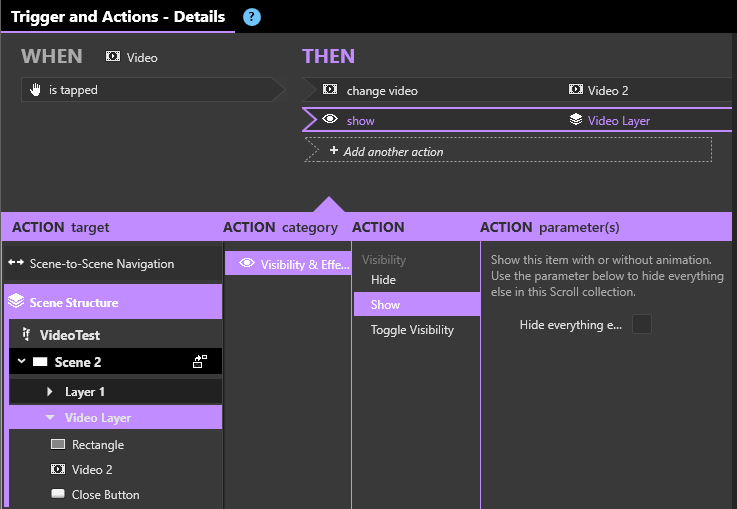Expand the Layer 1 tree node
Viewport: 737px width, 509px height.
(50, 392)
